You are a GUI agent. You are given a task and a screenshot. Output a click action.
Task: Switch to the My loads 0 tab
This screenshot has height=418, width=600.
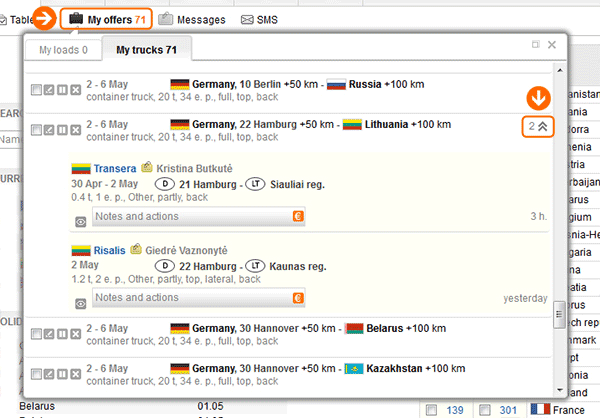[63, 49]
